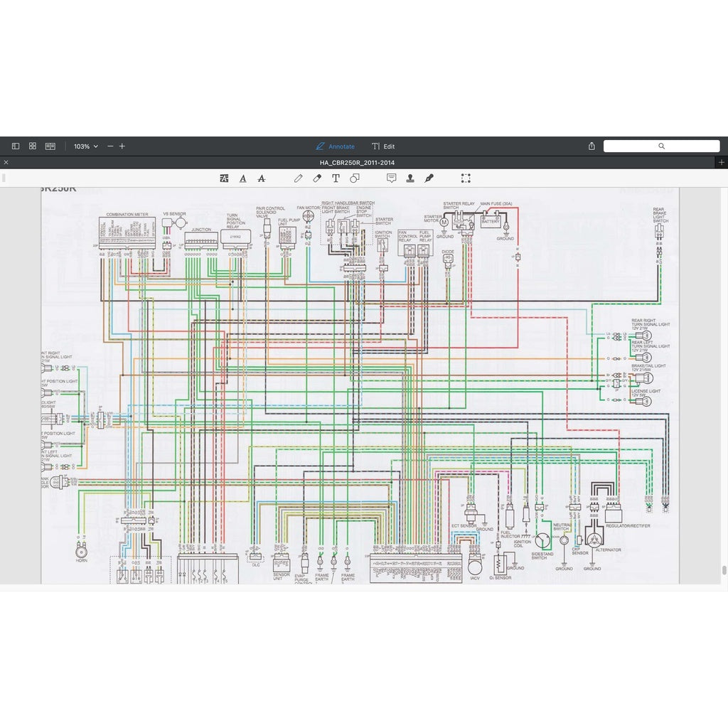This screenshot has width=728, height=728.
Task: Switch to Edit mode
Action: (x=383, y=146)
